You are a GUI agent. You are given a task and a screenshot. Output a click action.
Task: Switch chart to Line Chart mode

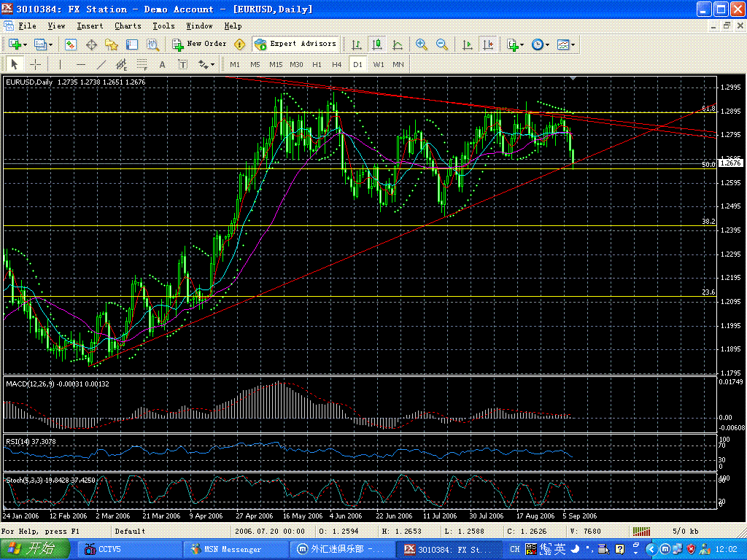coord(397,44)
